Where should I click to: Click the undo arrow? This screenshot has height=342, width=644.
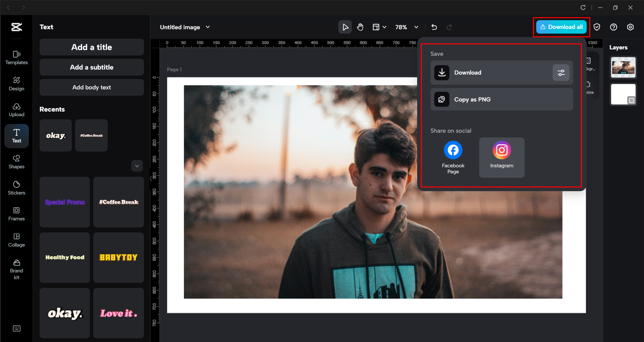coord(434,27)
